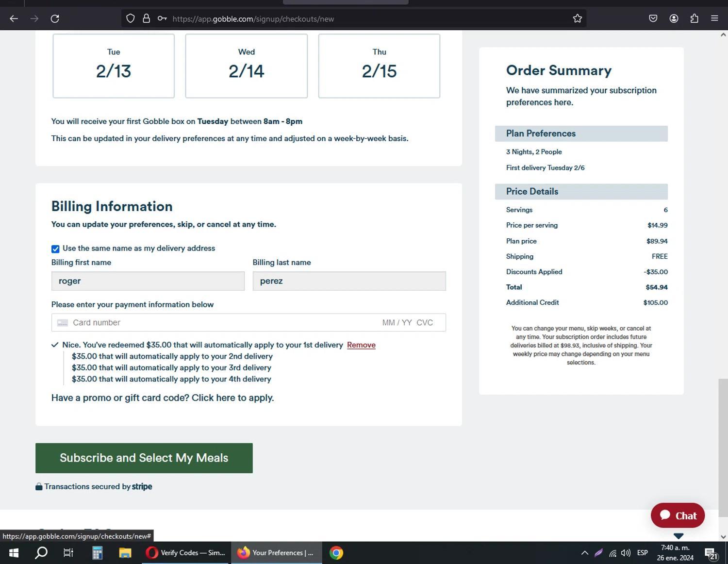Click '3 Nights, 2 People' text
Image resolution: width=728 pixels, height=564 pixels.
534,152
